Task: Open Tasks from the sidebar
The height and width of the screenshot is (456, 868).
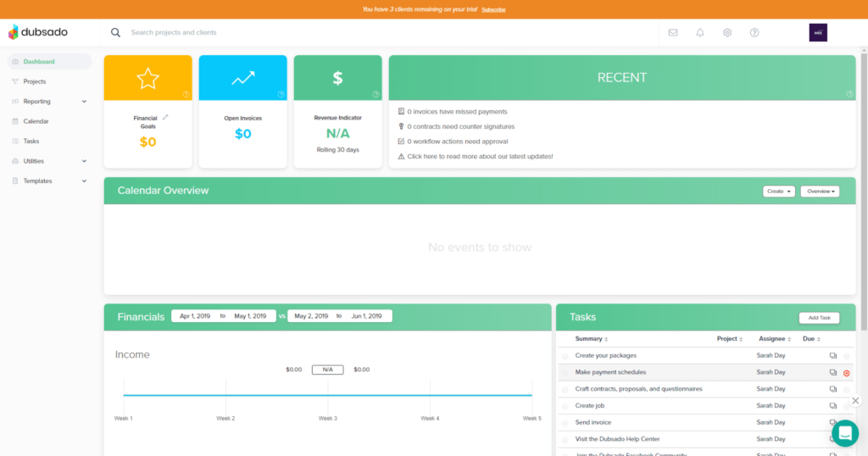Action: pyautogui.click(x=31, y=142)
